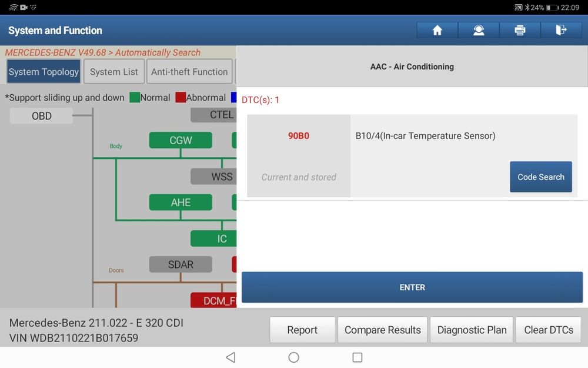Print the diagnostic page

(x=520, y=30)
